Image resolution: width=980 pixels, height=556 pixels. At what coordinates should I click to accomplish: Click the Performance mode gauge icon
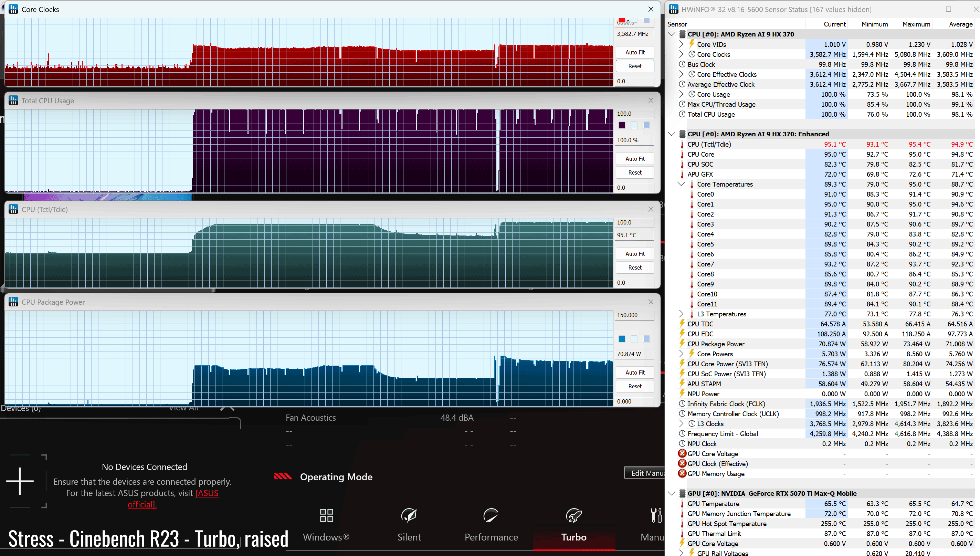[x=491, y=515]
